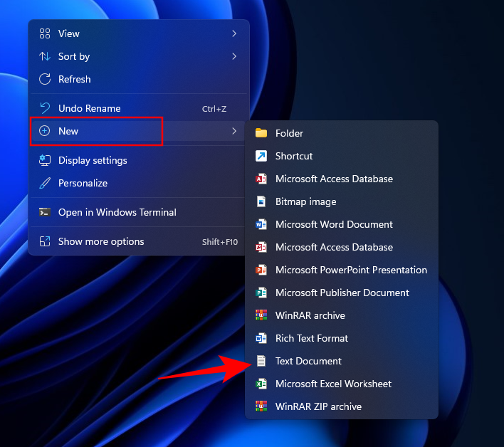Image resolution: width=504 pixels, height=447 pixels.
Task: Click the PowerPoint Presentation icon
Action: [261, 270]
